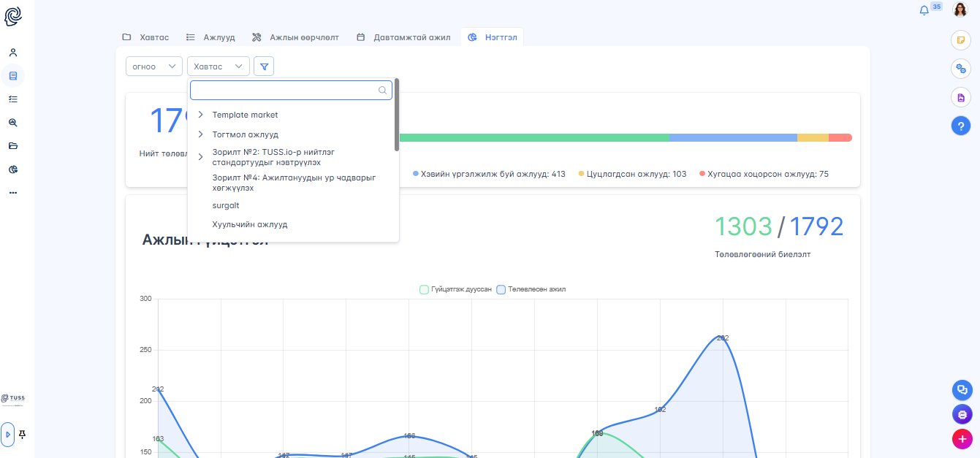
Task: Show more sidebar items via three dots
Action: tap(13, 193)
